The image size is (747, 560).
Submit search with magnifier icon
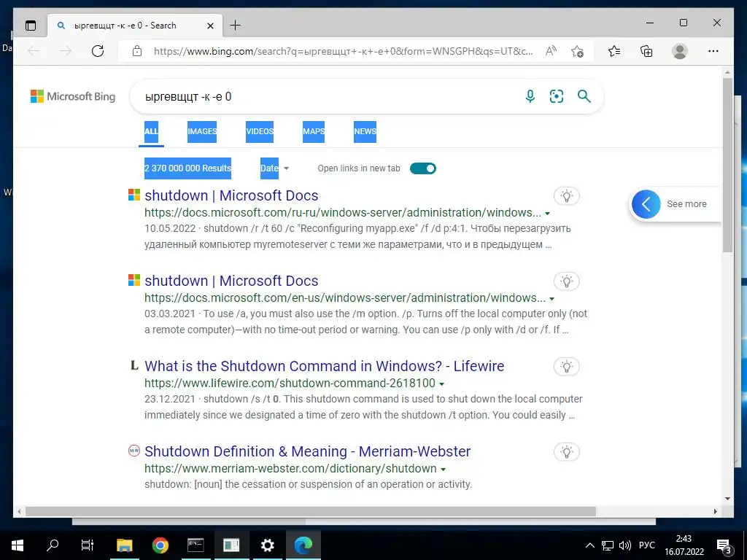coord(584,96)
